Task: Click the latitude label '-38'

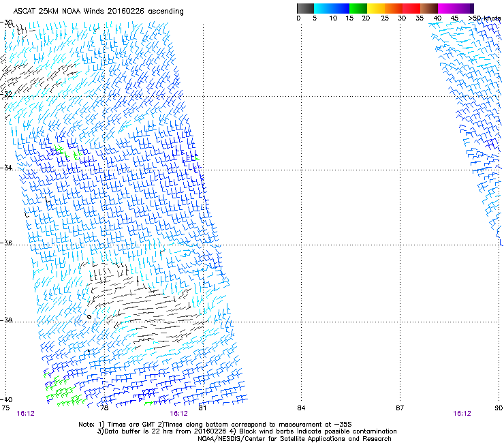Action: [x=6, y=320]
